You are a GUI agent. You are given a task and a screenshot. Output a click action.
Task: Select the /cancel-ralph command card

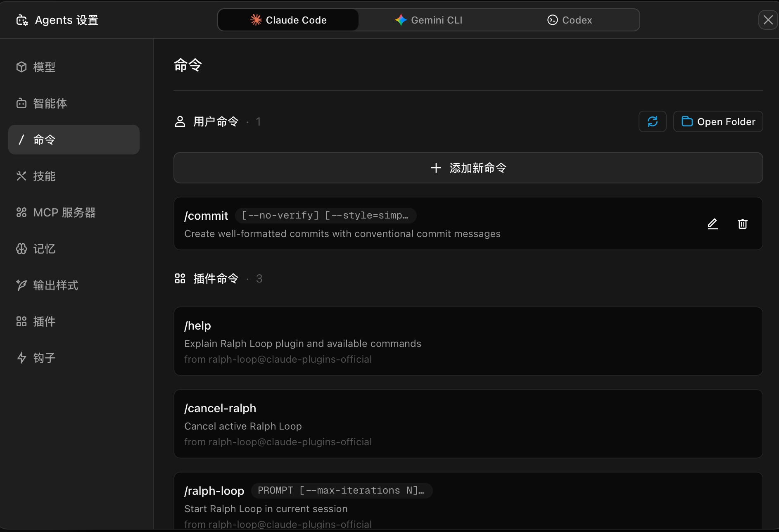point(468,424)
